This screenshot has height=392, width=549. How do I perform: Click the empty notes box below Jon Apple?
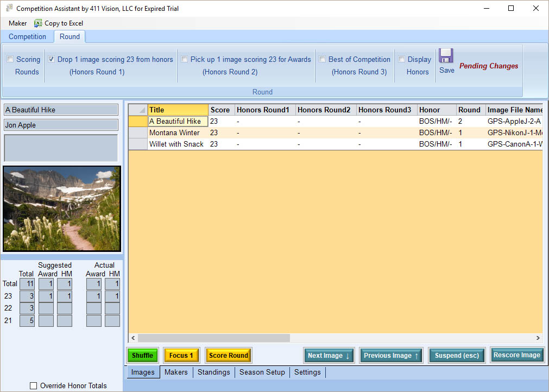[61, 148]
